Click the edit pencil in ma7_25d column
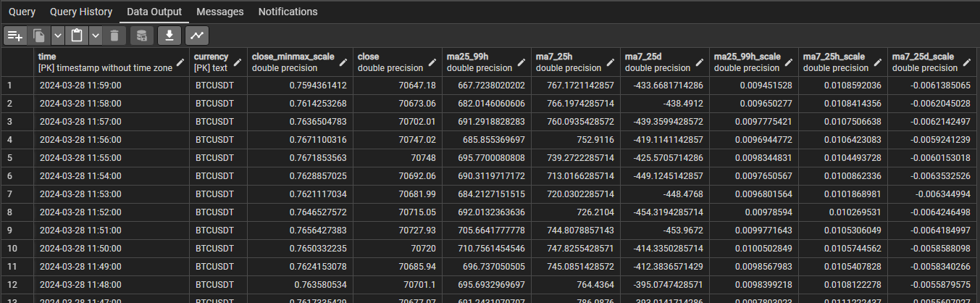The height and width of the screenshot is (303, 980). pyautogui.click(x=699, y=62)
